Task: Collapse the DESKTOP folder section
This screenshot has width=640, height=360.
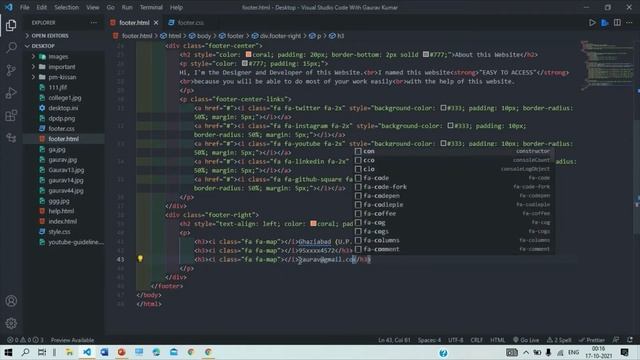Action: coord(43,46)
